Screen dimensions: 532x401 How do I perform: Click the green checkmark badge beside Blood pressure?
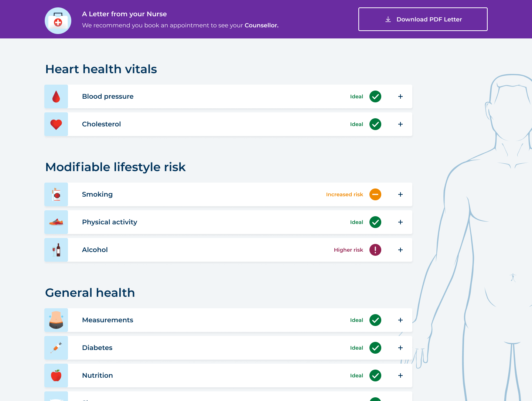[x=375, y=96]
